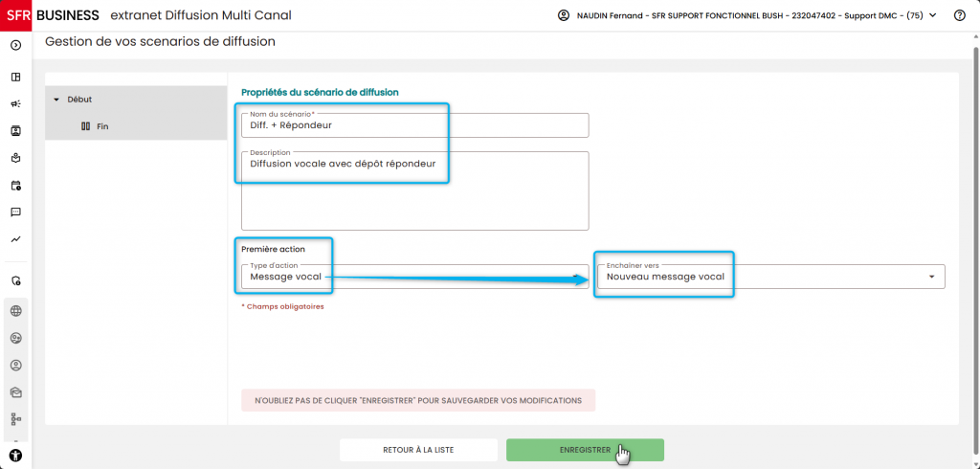Select the Début node label in tree
The height and width of the screenshot is (469, 980).
coord(80,100)
